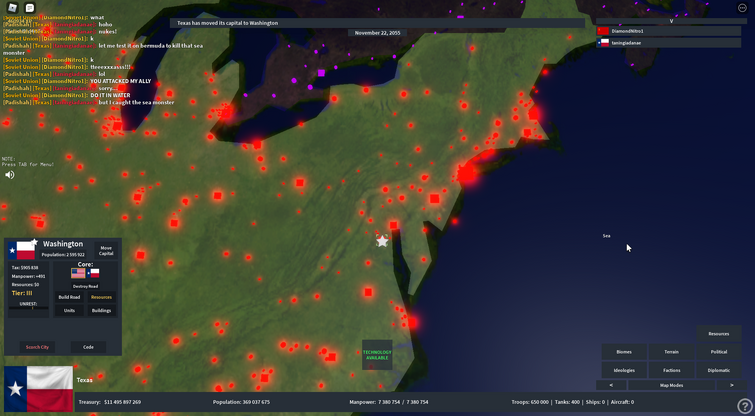Screen dimensions: 755x416
Task: Click the Sea label on the map
Action: 607,236
